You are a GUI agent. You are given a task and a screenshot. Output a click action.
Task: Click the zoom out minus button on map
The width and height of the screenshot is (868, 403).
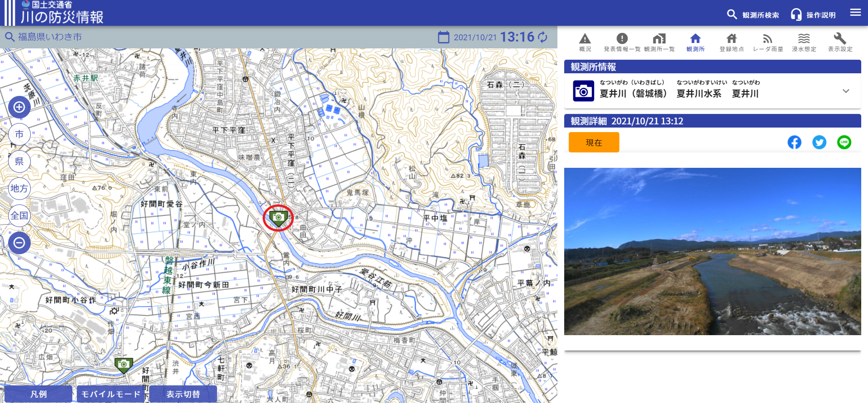pyautogui.click(x=19, y=243)
